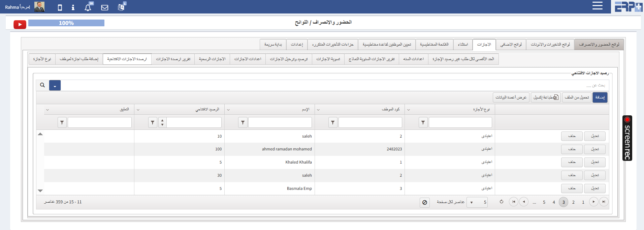Click the YouTube video icon
The width and height of the screenshot is (644, 230).
pyautogui.click(x=20, y=24)
